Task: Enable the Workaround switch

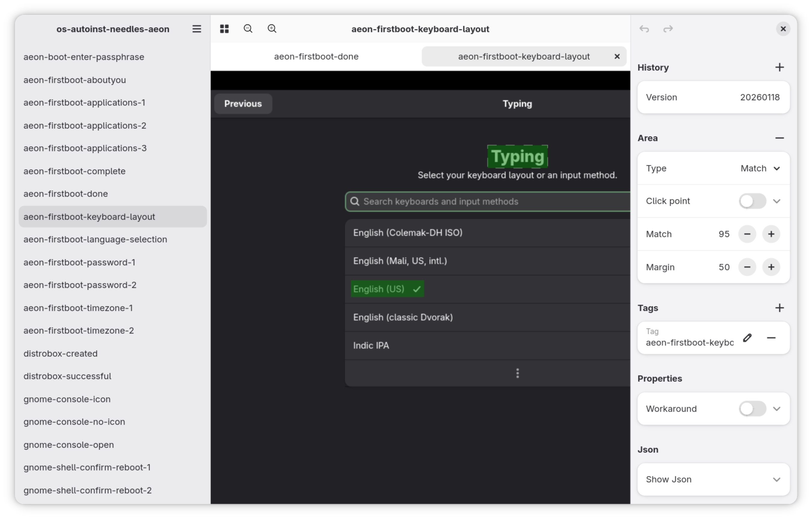Action: click(752, 409)
